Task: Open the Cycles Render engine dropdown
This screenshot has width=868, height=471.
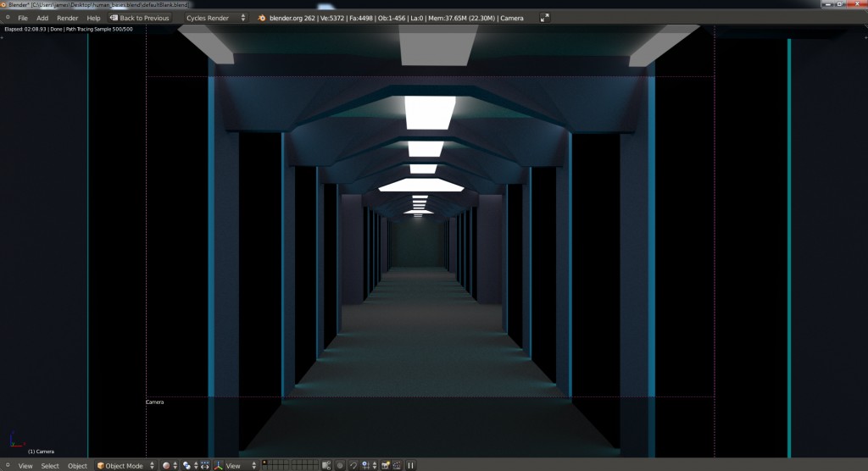Action: 215,18
